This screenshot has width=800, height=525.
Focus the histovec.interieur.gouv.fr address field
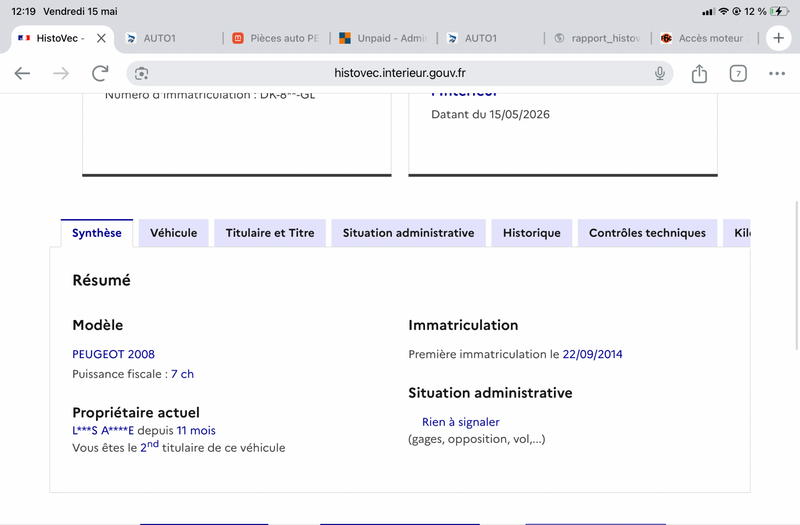coord(399,73)
